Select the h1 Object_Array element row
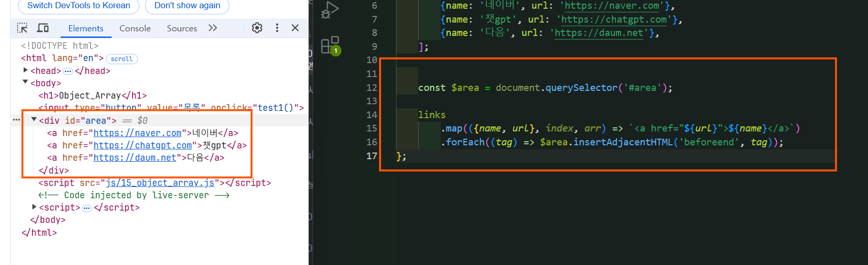 pyautogui.click(x=93, y=96)
